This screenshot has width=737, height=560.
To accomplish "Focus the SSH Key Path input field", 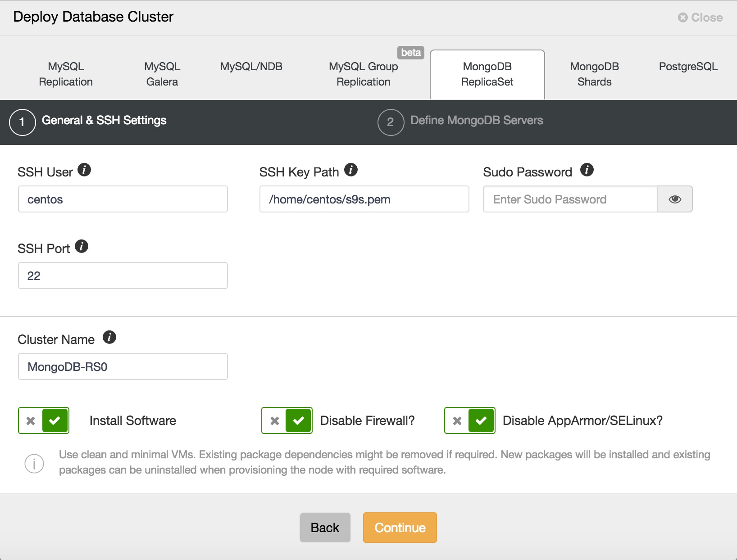I will tap(364, 199).
